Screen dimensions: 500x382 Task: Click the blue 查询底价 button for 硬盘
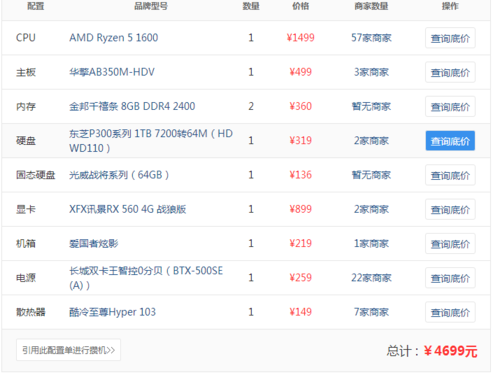tap(450, 141)
